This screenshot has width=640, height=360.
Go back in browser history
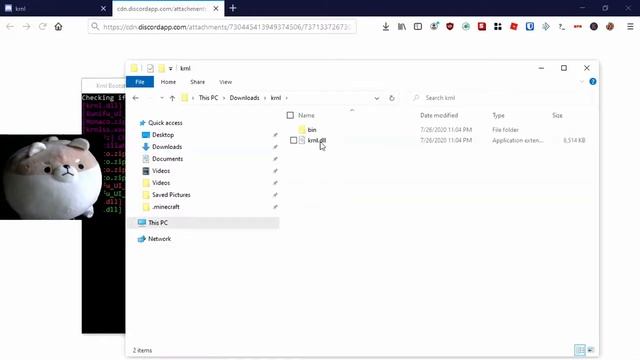tap(10, 27)
